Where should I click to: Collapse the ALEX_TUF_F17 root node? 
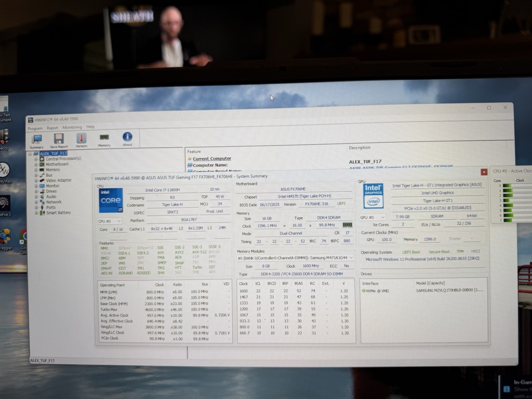pos(30,154)
